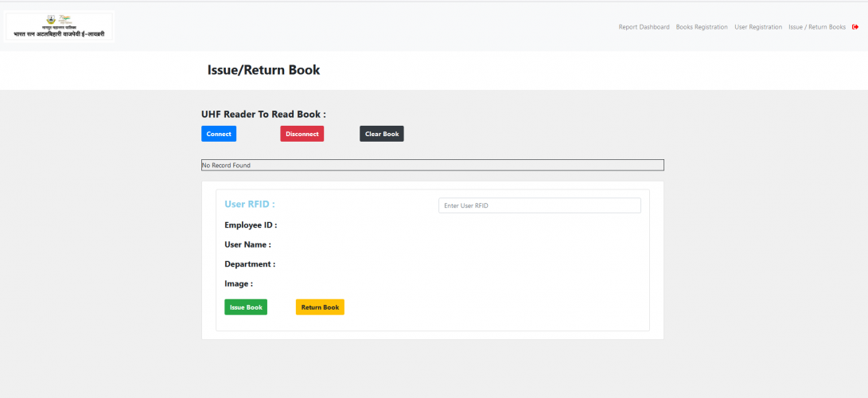Go to Books Registration

(702, 27)
